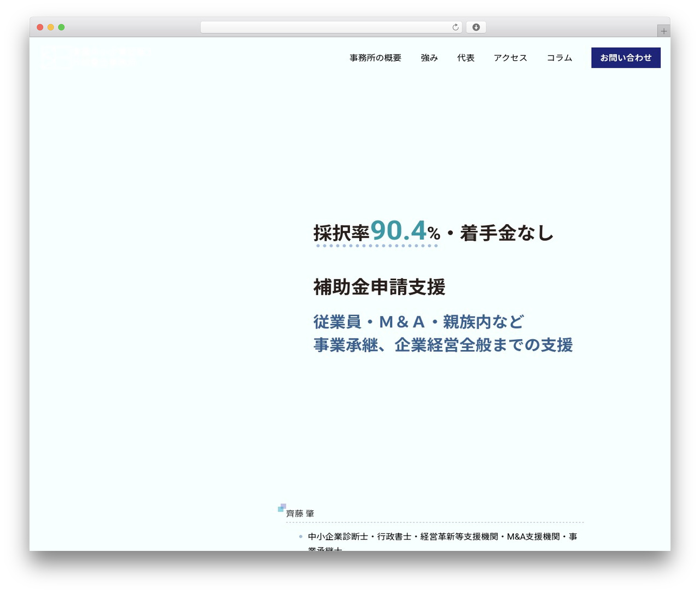Viewport: 700px width, 593px height.
Task: Open the browser downloads button
Action: click(x=476, y=27)
